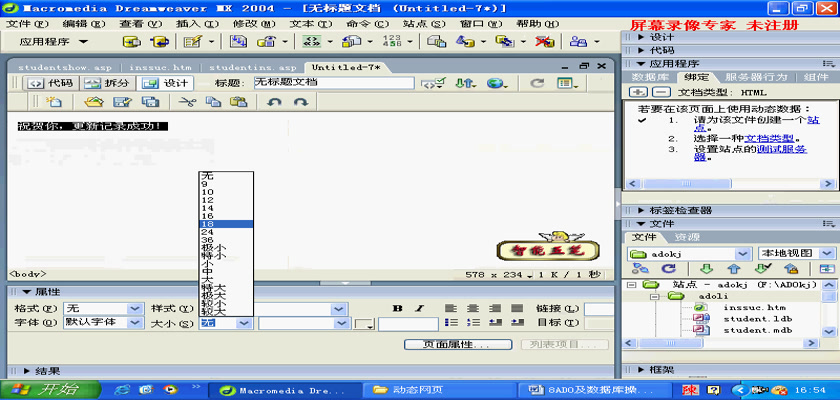The height and width of the screenshot is (400, 840).
Task: Click the unordered list icon in properties
Action: [452, 322]
